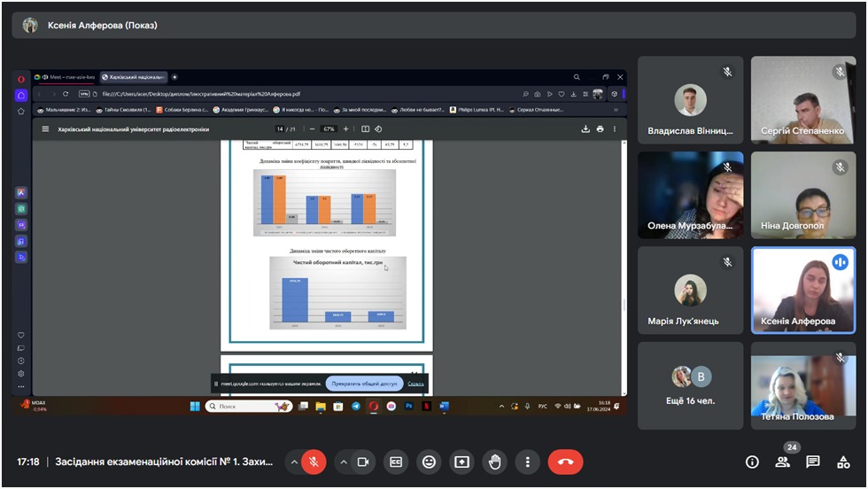The height and width of the screenshot is (489, 868).
Task: Click the present screen icon
Action: (x=461, y=462)
